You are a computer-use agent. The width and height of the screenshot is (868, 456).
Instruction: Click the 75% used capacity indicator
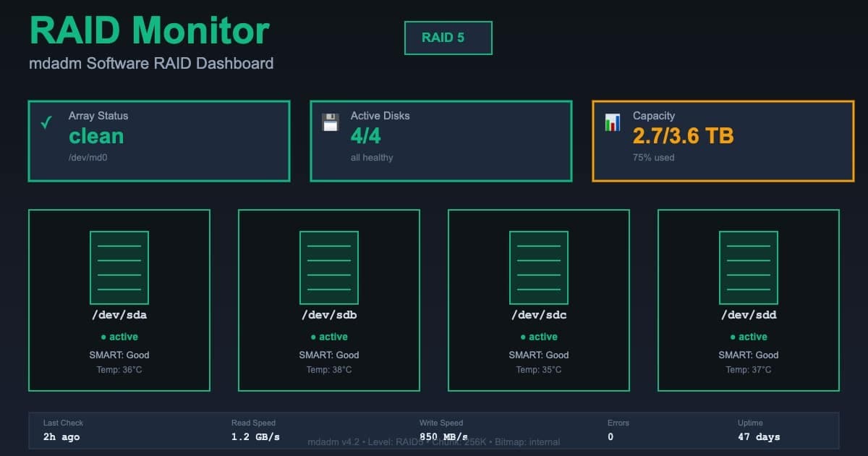tap(654, 157)
